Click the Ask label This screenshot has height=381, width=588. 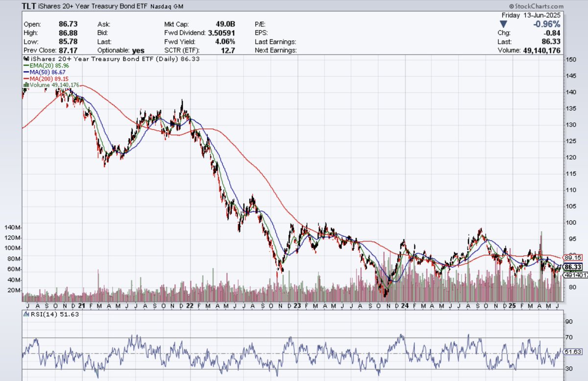click(103, 24)
